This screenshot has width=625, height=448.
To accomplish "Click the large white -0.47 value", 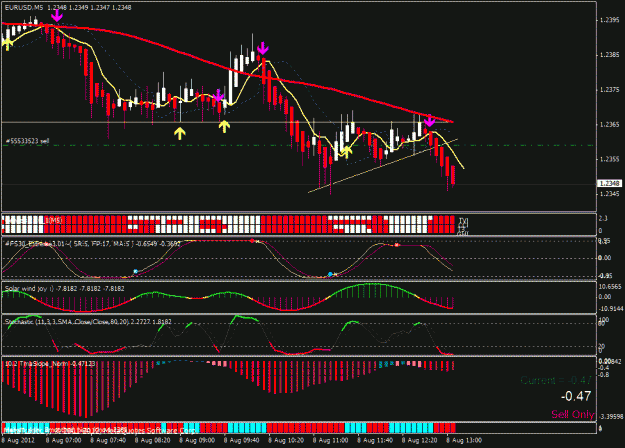I will [x=576, y=396].
